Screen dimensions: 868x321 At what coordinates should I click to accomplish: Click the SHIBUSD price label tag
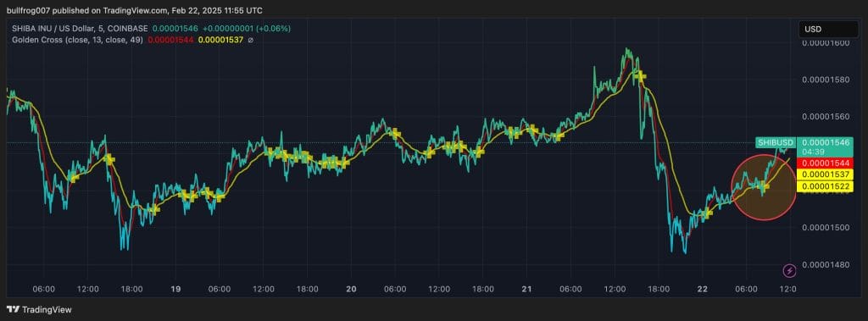776,142
